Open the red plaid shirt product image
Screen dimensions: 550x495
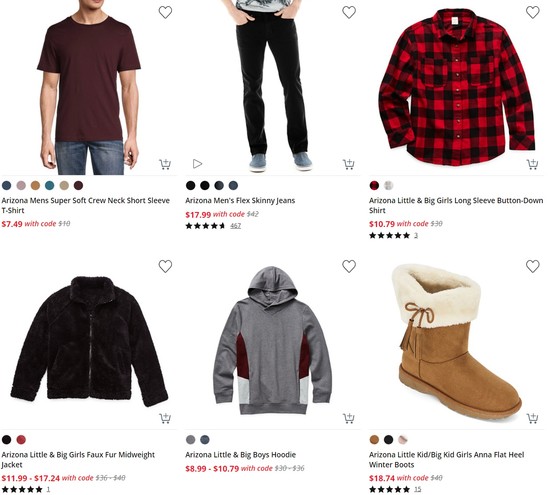[x=456, y=88]
